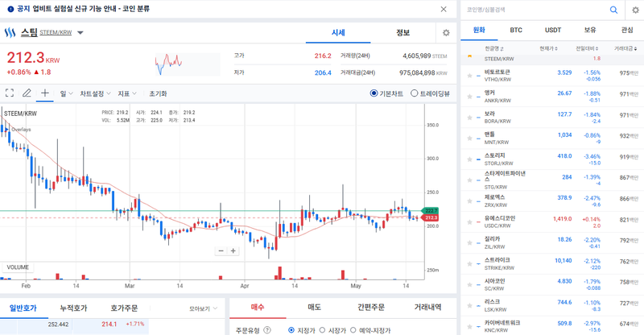Switch to the 정보 tab
Image resolution: width=644 pixels, height=335 pixels.
403,32
